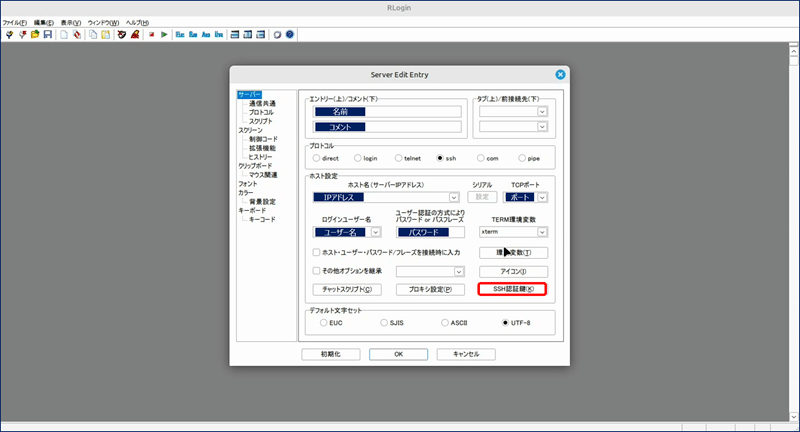The image size is (800, 432).
Task: Open the ファイル(F) menu
Action: [14, 23]
